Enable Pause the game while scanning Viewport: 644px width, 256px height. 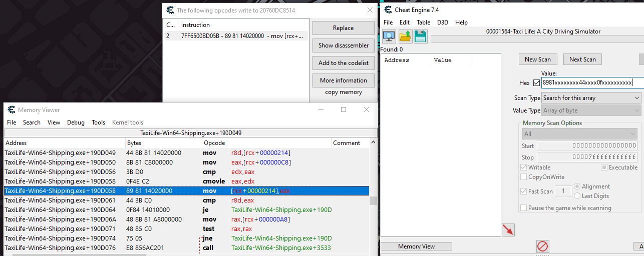click(x=524, y=207)
